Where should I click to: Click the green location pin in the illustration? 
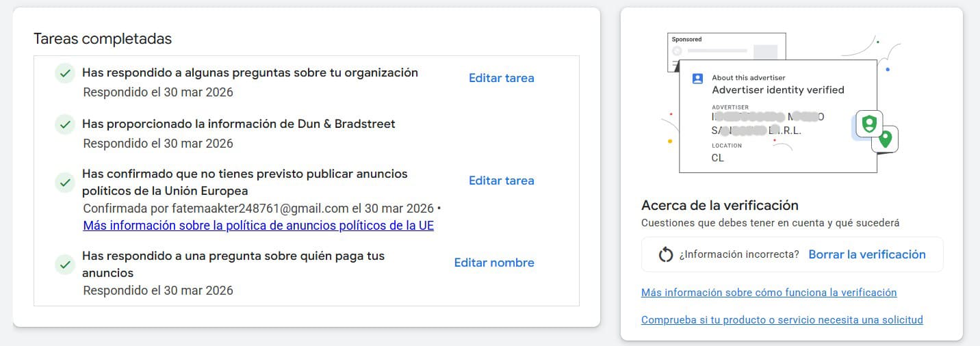tap(886, 139)
